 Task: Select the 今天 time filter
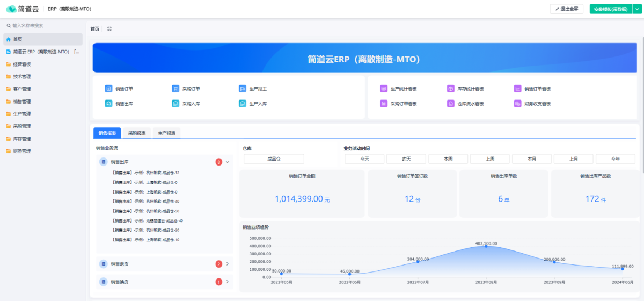pos(364,159)
